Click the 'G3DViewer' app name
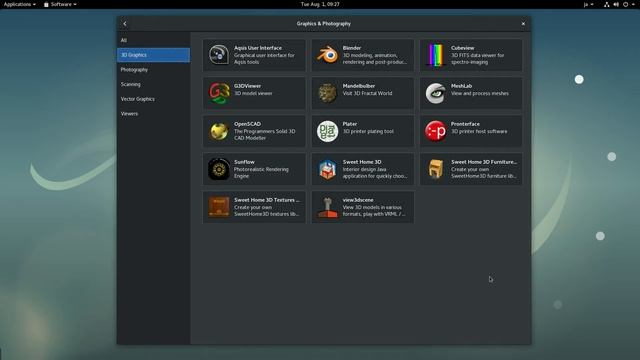 click(x=247, y=86)
